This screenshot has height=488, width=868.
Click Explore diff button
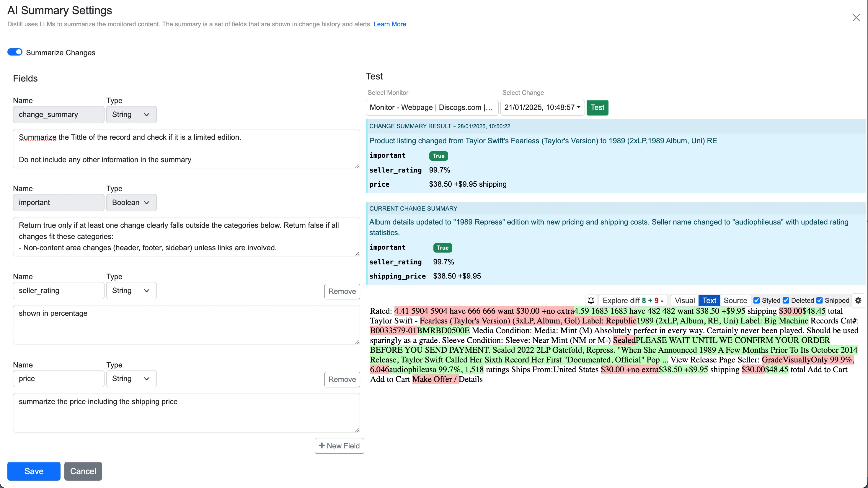click(632, 300)
